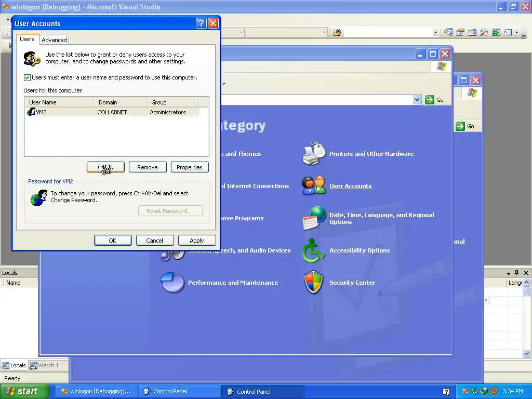Click the Date, Time globe and calendar icon
The image size is (532, 399).
click(x=314, y=219)
